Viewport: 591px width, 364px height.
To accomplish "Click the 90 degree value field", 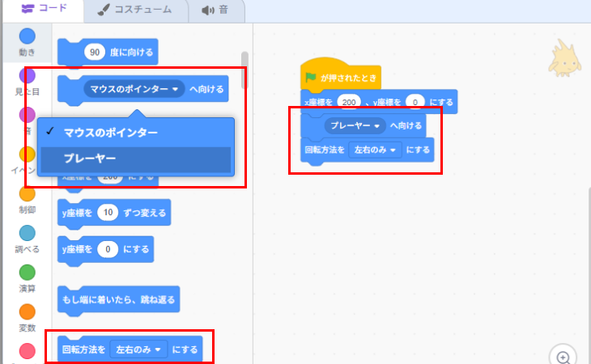I will point(95,52).
